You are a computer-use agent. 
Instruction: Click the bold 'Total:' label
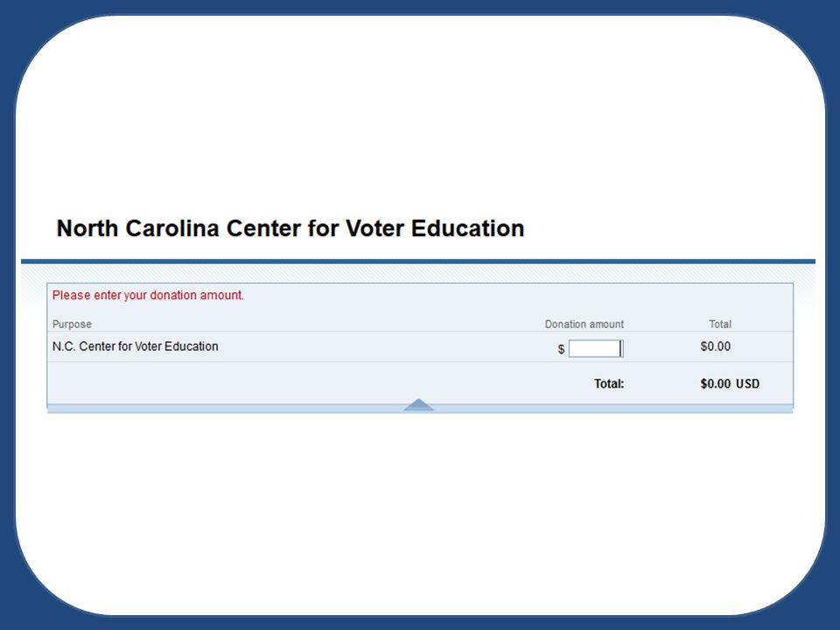click(x=609, y=383)
